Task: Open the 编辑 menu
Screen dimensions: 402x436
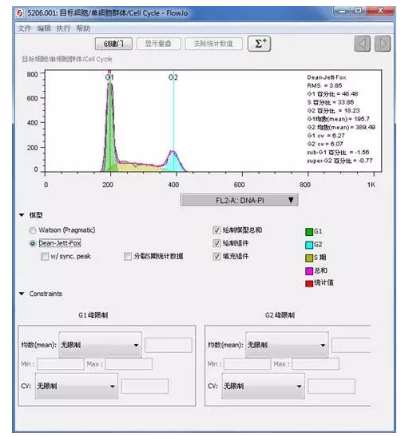Action: tap(44, 28)
